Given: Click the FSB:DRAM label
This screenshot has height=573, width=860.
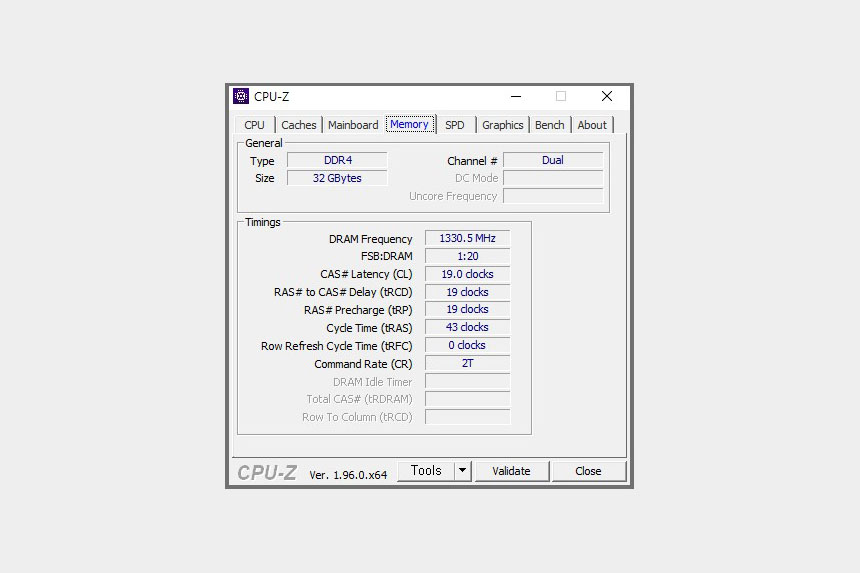Looking at the screenshot, I should coord(387,256).
